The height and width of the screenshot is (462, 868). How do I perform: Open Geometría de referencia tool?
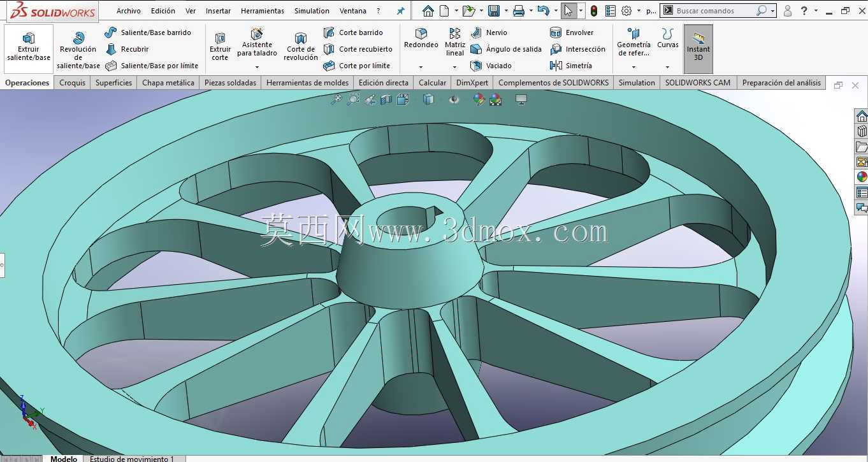633,43
